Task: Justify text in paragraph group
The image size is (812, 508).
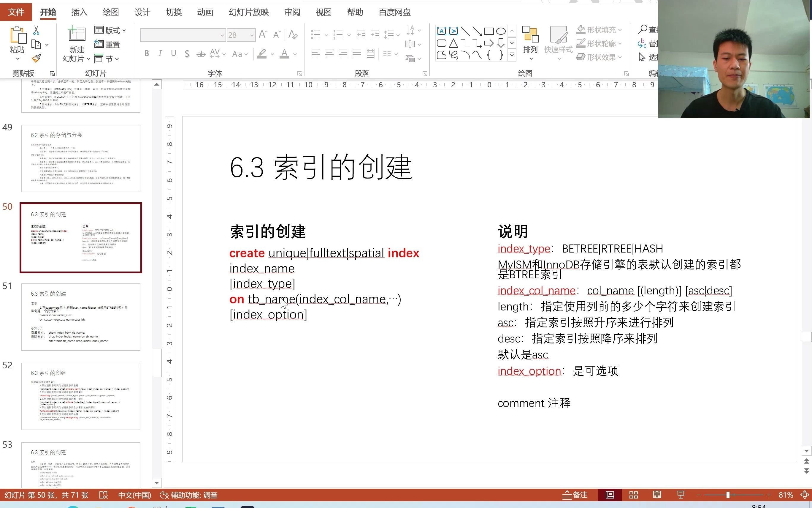Action: tap(357, 53)
